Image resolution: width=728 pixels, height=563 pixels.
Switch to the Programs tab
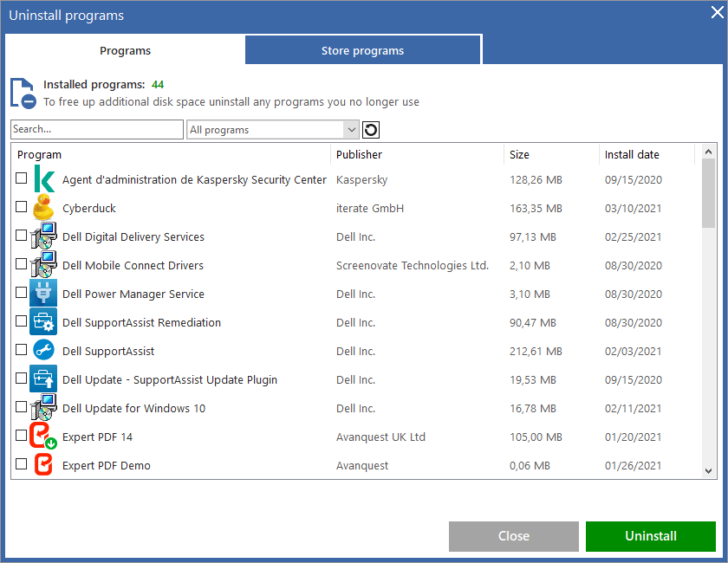coord(125,50)
